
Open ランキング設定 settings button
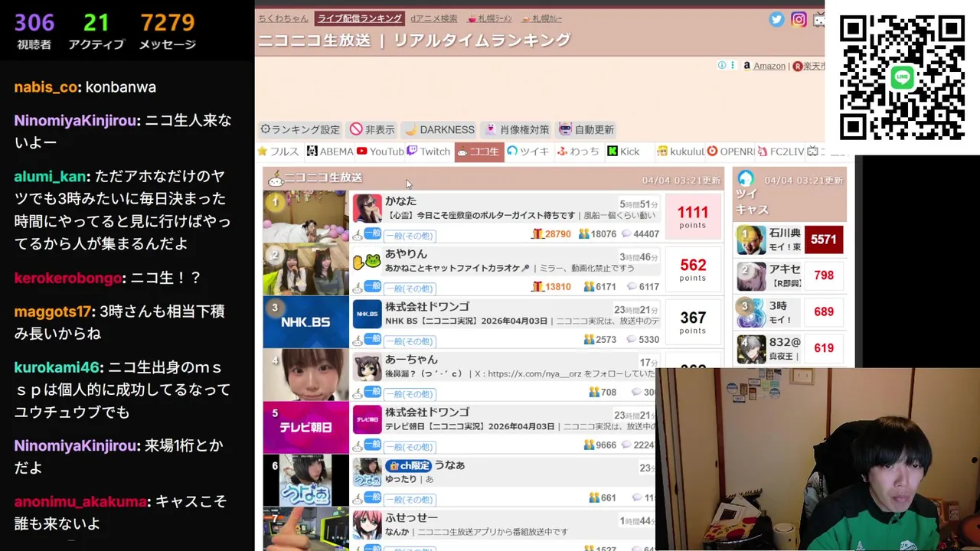299,129
